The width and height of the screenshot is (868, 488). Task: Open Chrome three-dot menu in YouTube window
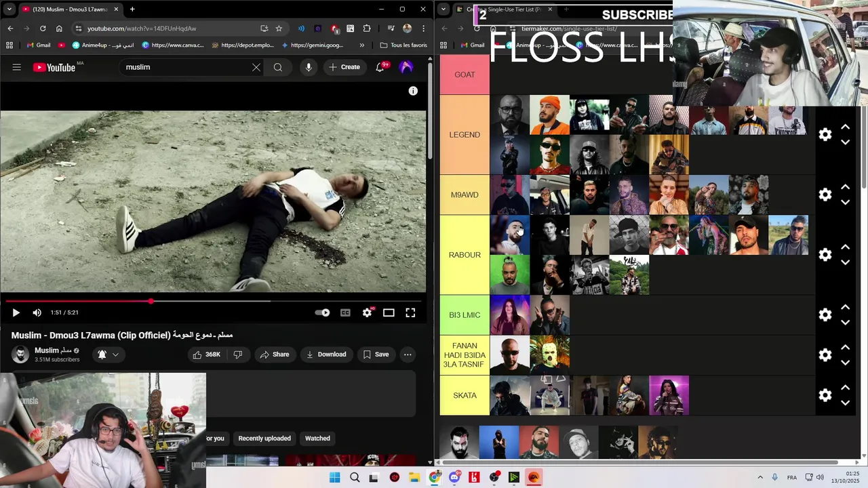point(424,28)
